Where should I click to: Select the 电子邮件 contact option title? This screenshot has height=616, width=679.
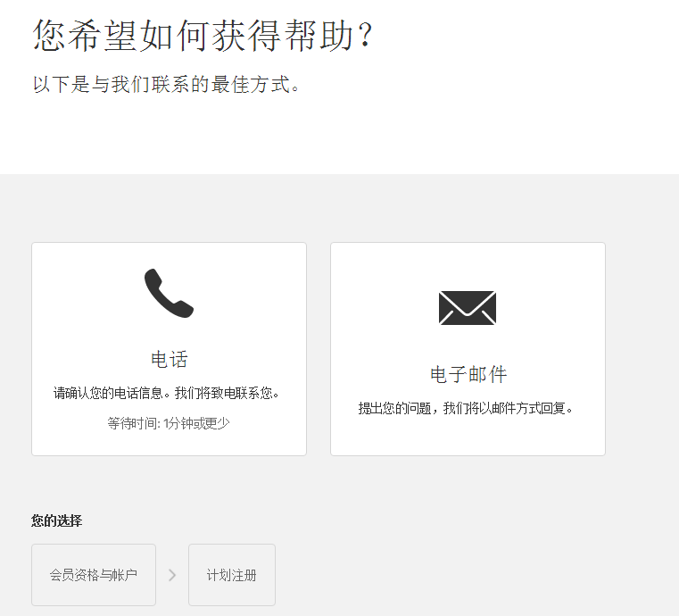[x=468, y=375]
